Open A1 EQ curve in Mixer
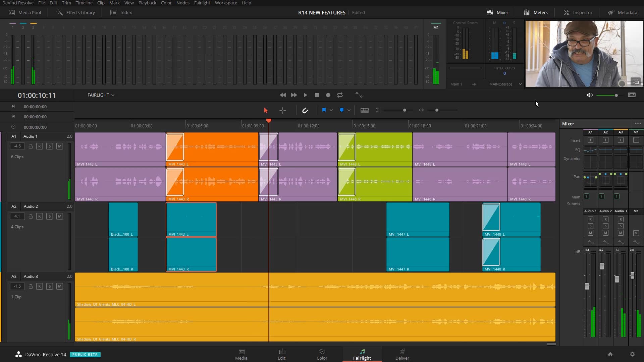Screen dimensions: 644x362 [590, 150]
